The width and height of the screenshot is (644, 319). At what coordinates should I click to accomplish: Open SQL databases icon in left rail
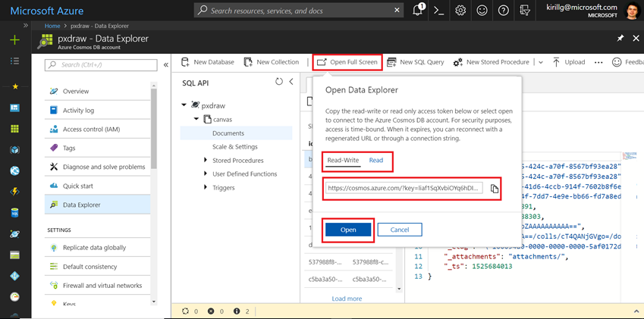(x=14, y=213)
